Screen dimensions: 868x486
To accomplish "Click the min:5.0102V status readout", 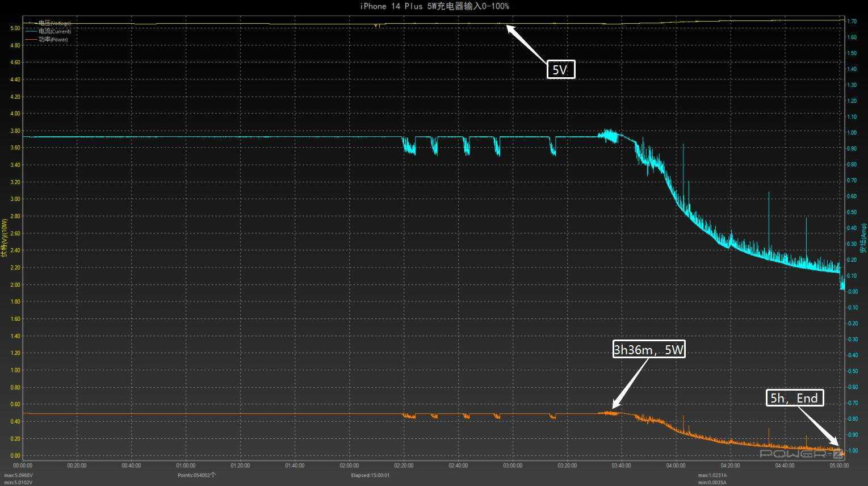I will pyautogui.click(x=19, y=483).
